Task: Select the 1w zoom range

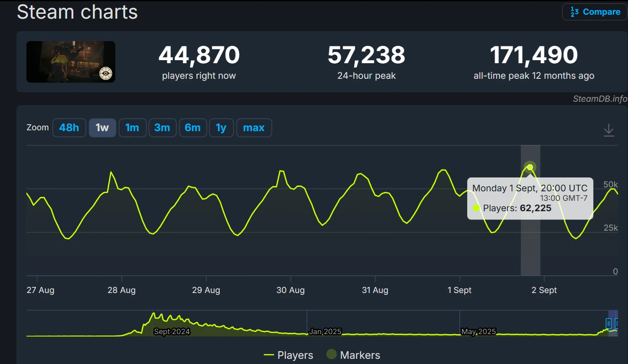Action: [x=102, y=128]
